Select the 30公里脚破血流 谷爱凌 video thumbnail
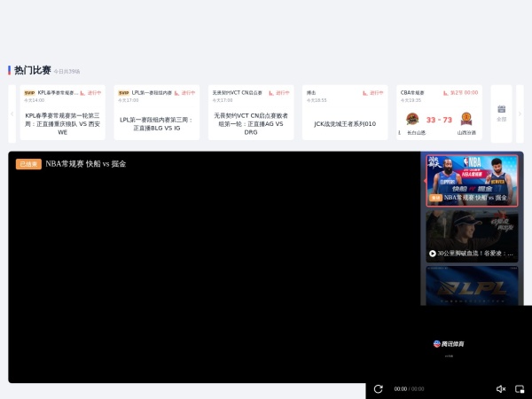 471,234
